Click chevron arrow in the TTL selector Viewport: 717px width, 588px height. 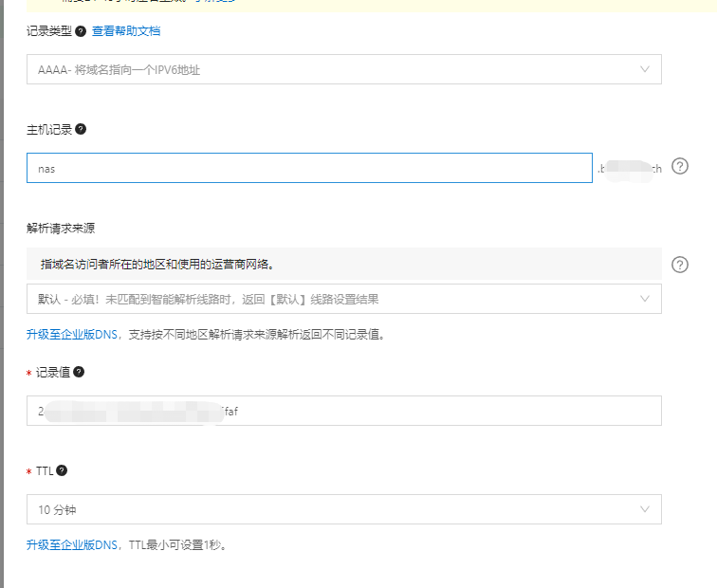click(645, 509)
